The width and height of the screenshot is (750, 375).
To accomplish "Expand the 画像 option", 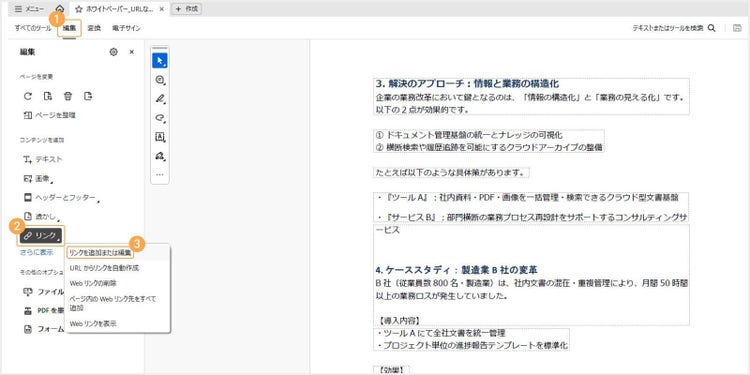I will [38, 178].
